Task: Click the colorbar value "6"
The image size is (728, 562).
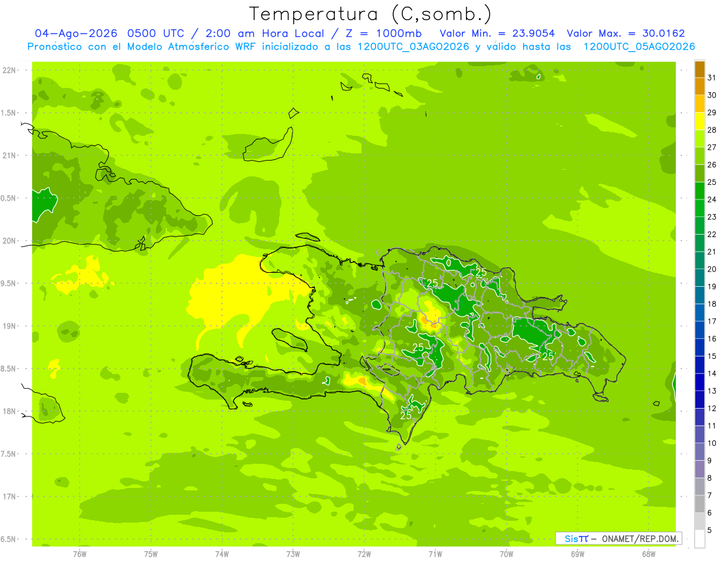Action: (x=710, y=513)
